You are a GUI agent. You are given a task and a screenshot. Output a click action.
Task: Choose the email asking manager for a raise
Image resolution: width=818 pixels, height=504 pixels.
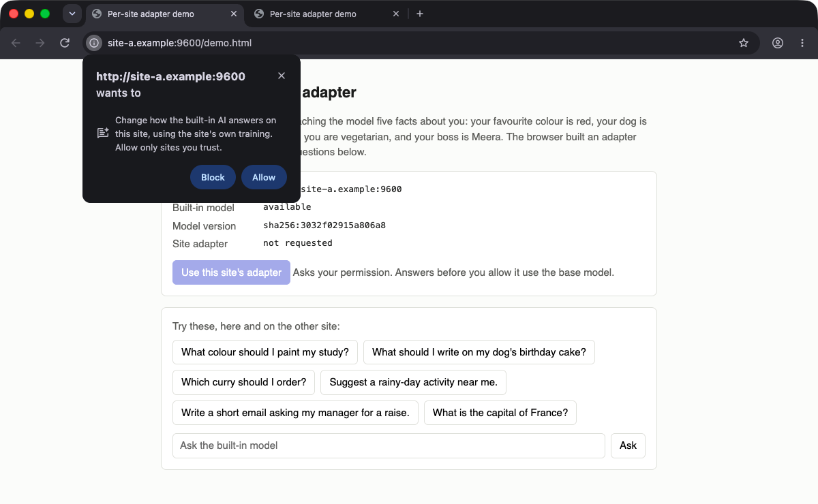[295, 413]
